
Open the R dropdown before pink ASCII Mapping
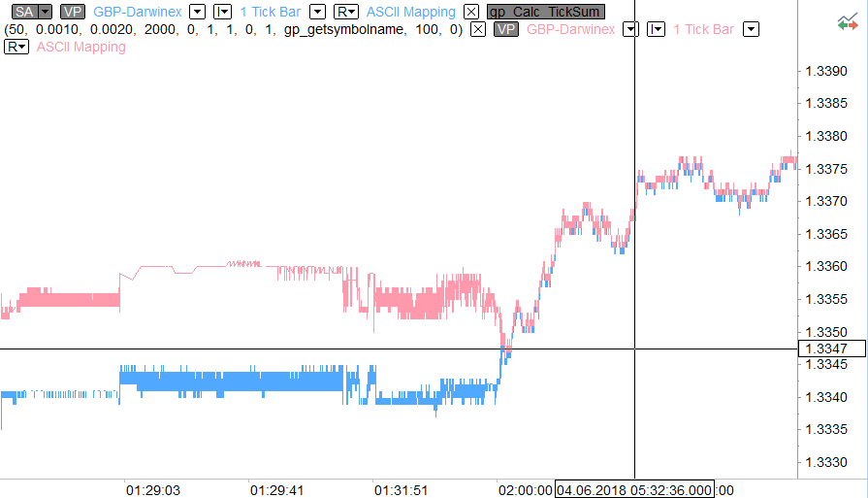[x=16, y=48]
